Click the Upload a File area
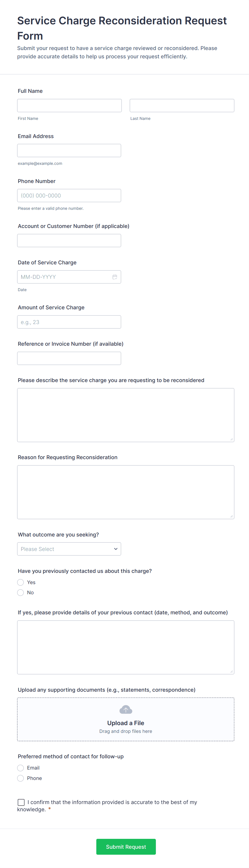 click(x=126, y=719)
